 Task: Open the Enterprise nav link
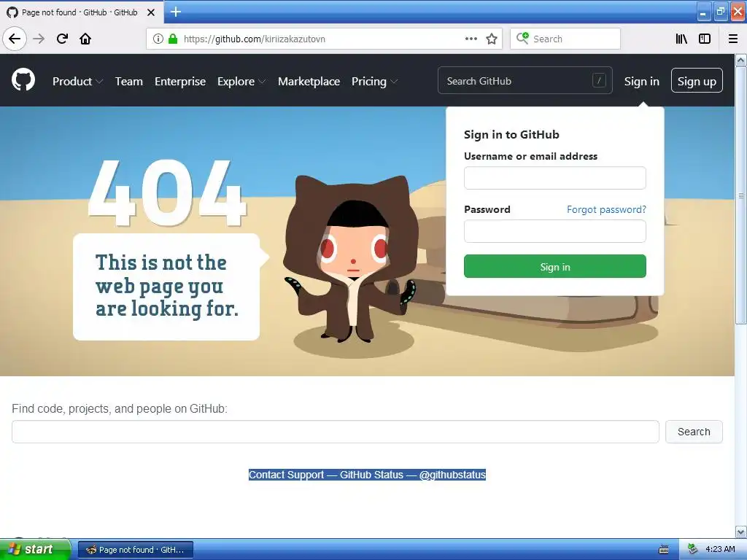click(180, 82)
